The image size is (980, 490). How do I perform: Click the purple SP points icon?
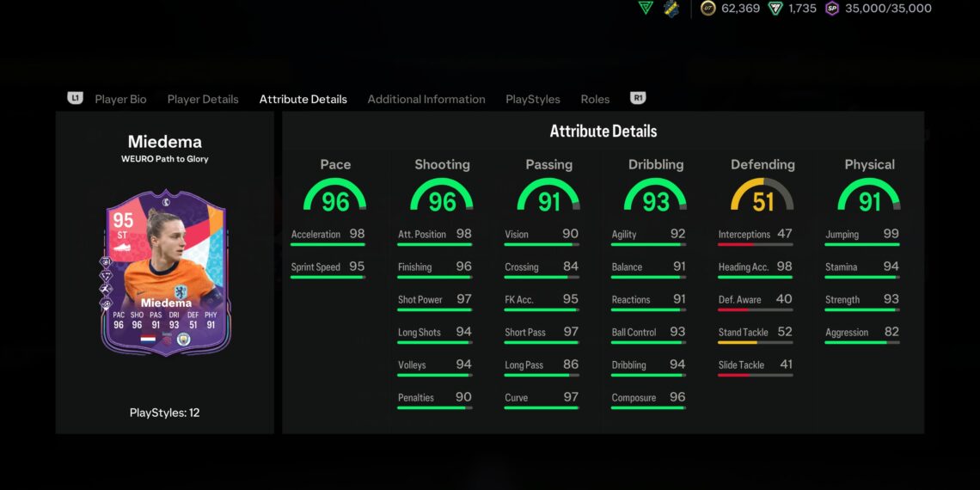click(832, 9)
